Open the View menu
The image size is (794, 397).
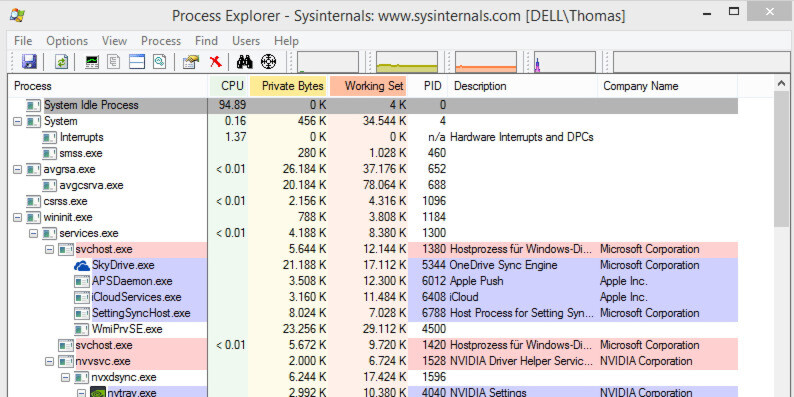pos(114,41)
